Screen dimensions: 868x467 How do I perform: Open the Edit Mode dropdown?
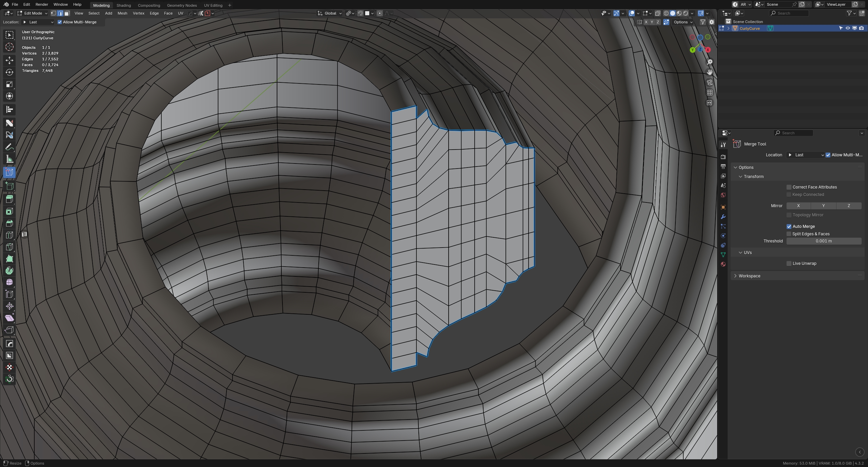point(32,13)
